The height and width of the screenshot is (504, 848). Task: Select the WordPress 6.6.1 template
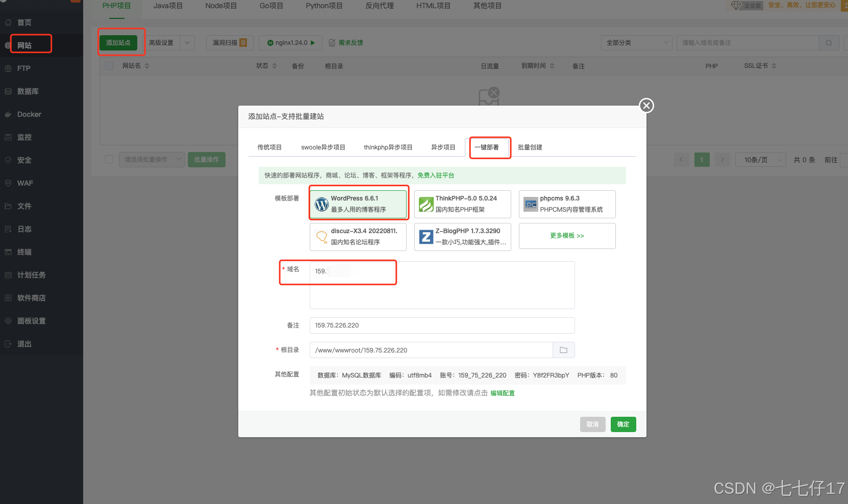pos(358,204)
